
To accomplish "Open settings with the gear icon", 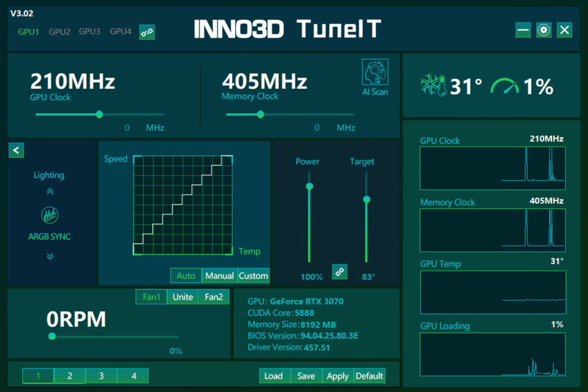I will tap(544, 30).
